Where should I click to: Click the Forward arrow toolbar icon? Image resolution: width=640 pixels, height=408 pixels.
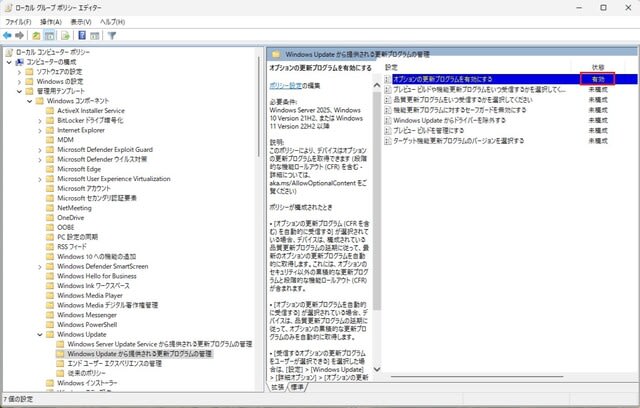click(x=19, y=35)
